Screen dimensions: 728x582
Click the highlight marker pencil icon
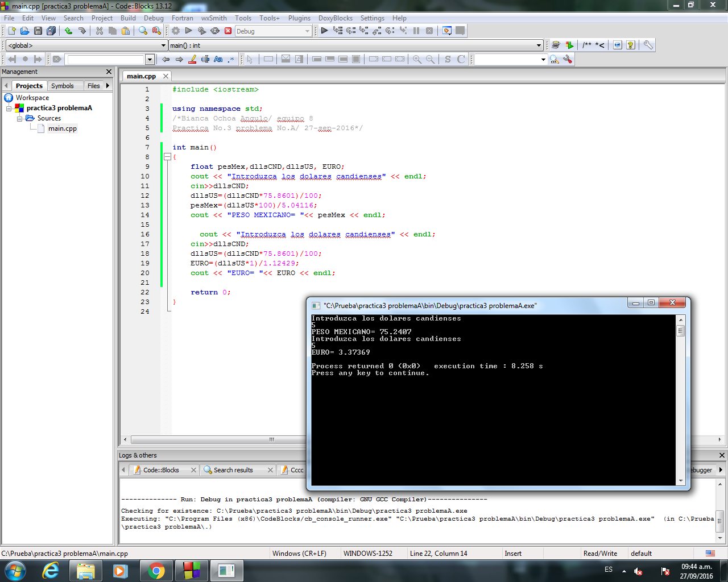pos(192,59)
